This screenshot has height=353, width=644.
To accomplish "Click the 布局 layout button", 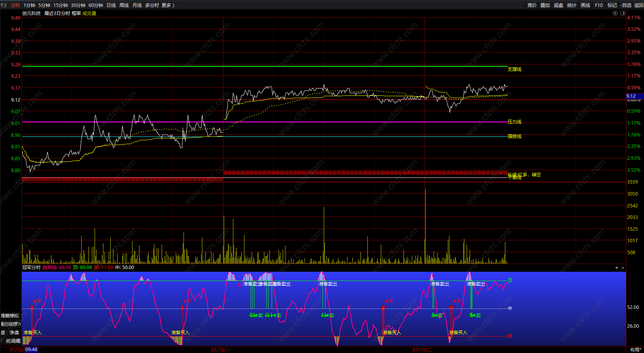I will point(636,350).
